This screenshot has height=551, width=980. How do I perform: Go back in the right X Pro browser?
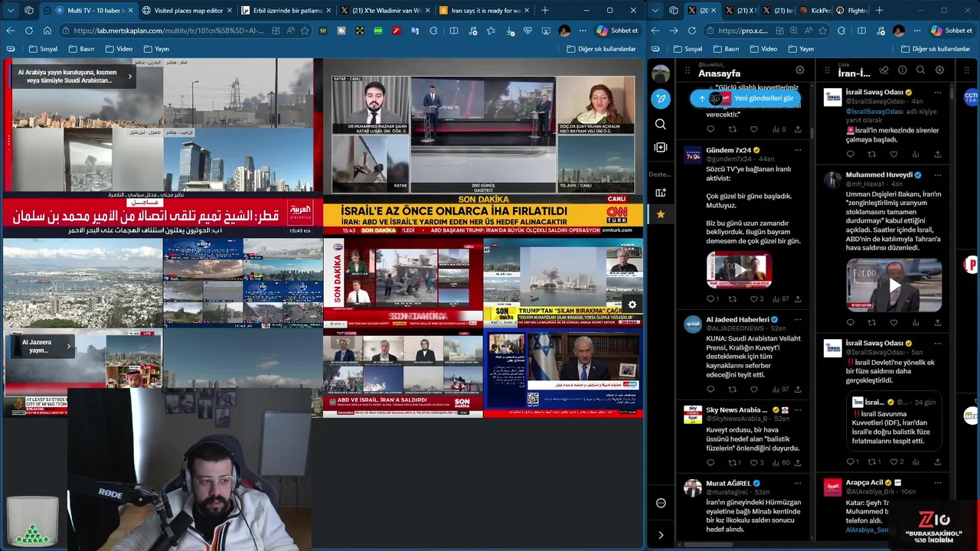pyautogui.click(x=655, y=31)
